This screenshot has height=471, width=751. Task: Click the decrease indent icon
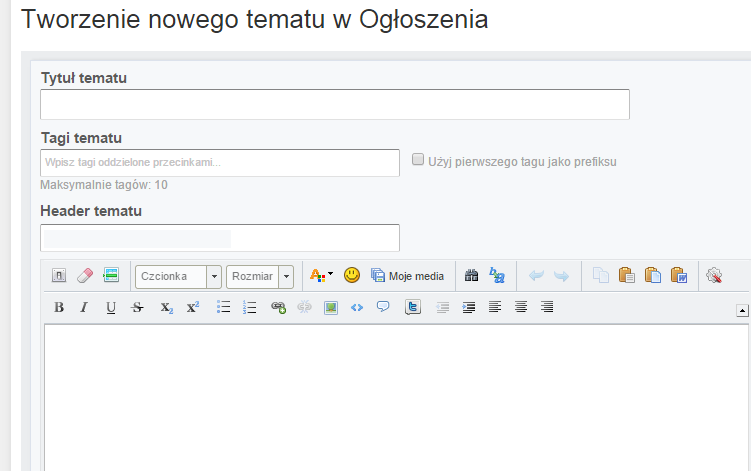443,307
